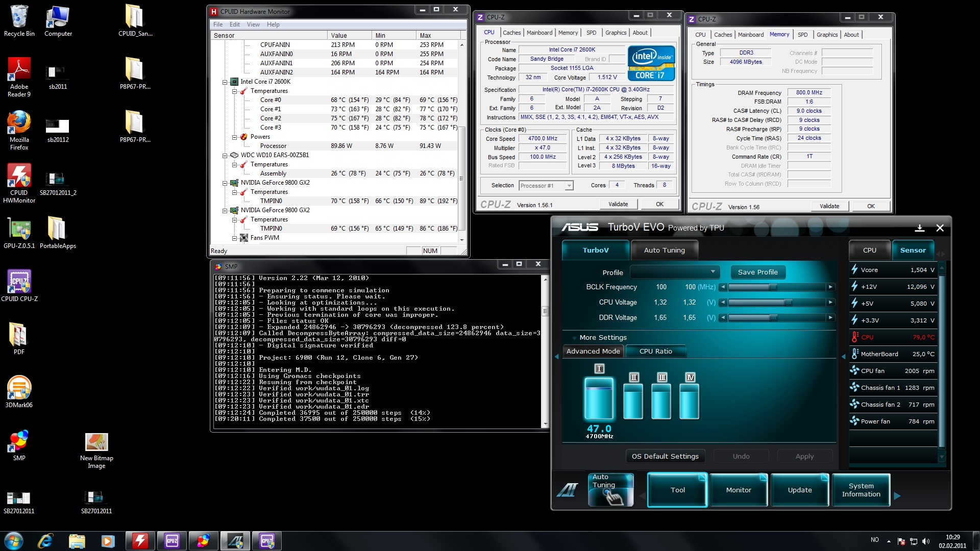This screenshot has height=551, width=980.
Task: Switch to SPD tab in right CPU-Z
Action: tap(802, 35)
